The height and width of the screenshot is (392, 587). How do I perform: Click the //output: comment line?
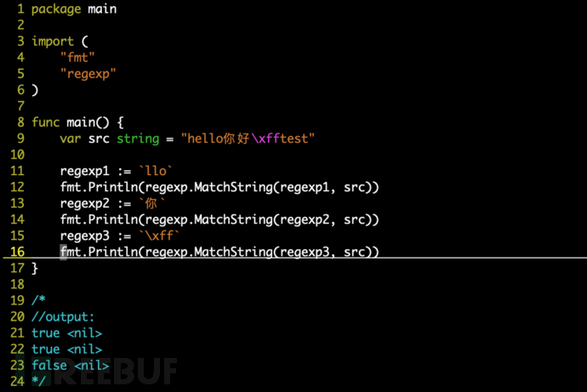[62, 317]
